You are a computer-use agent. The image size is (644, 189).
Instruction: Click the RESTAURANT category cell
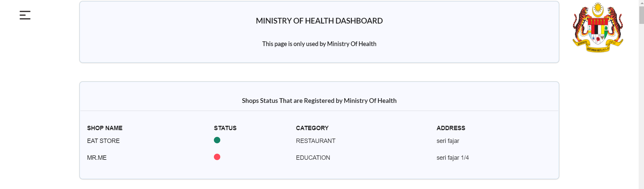point(315,141)
